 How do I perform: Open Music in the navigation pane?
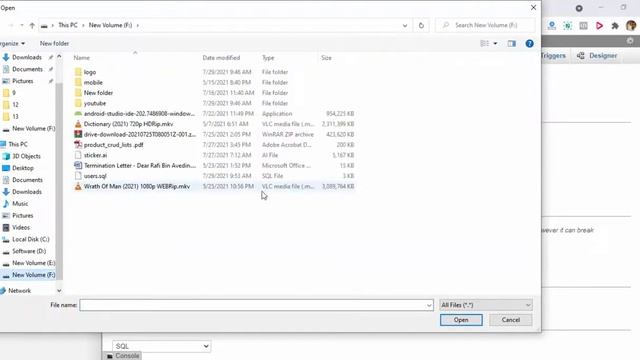20,203
